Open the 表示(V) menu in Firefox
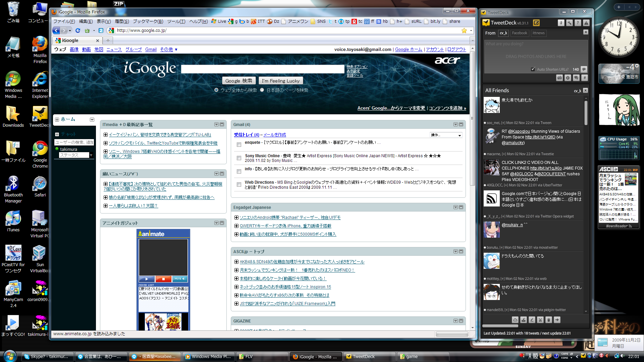The height and width of the screenshot is (362, 644). pos(104,21)
